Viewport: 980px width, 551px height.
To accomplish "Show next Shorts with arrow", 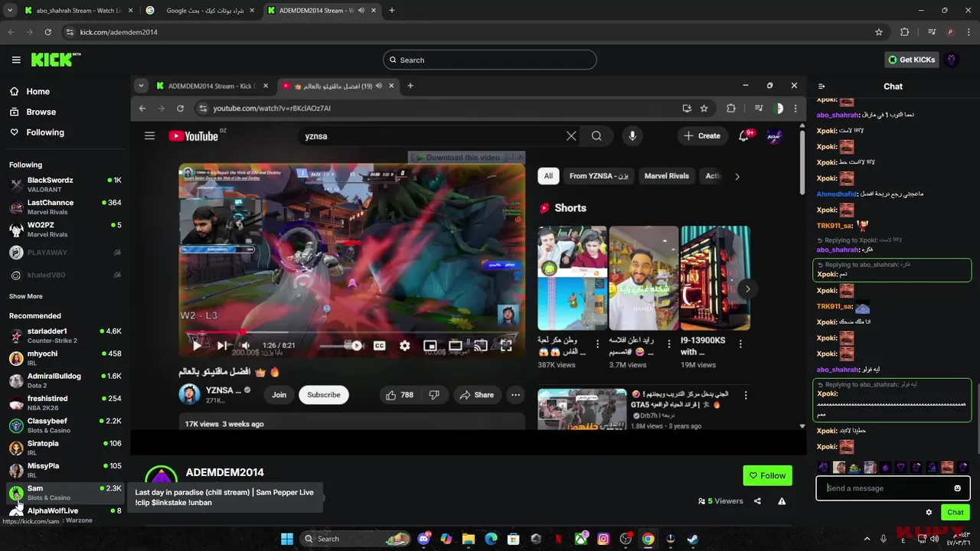I will click(x=747, y=289).
